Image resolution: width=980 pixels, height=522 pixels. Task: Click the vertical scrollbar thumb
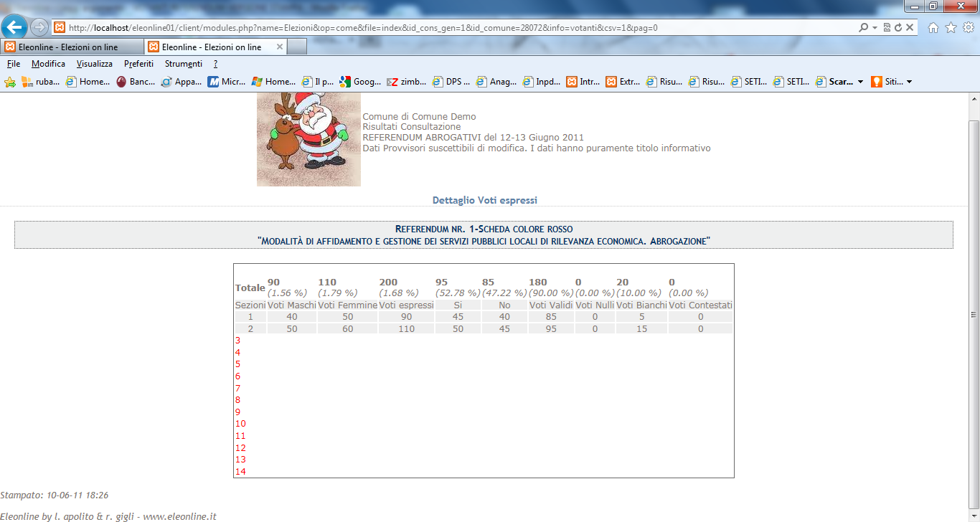[974, 313]
